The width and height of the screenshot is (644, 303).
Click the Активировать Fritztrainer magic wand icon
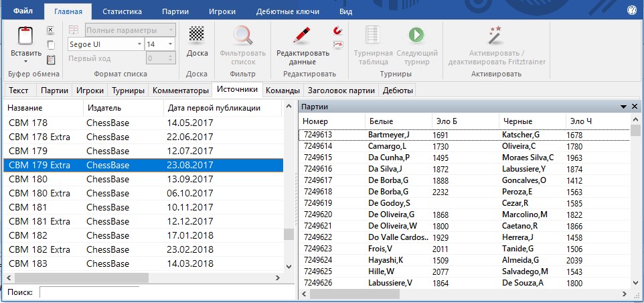(496, 34)
